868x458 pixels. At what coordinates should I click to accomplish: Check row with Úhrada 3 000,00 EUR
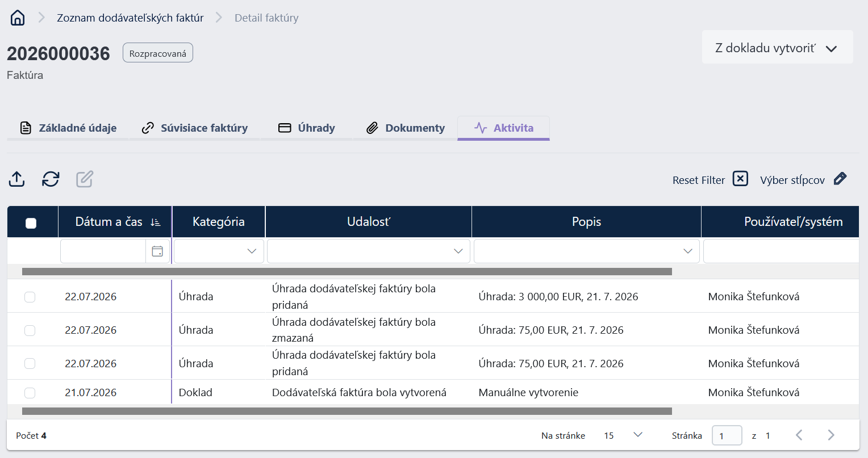pyautogui.click(x=30, y=297)
